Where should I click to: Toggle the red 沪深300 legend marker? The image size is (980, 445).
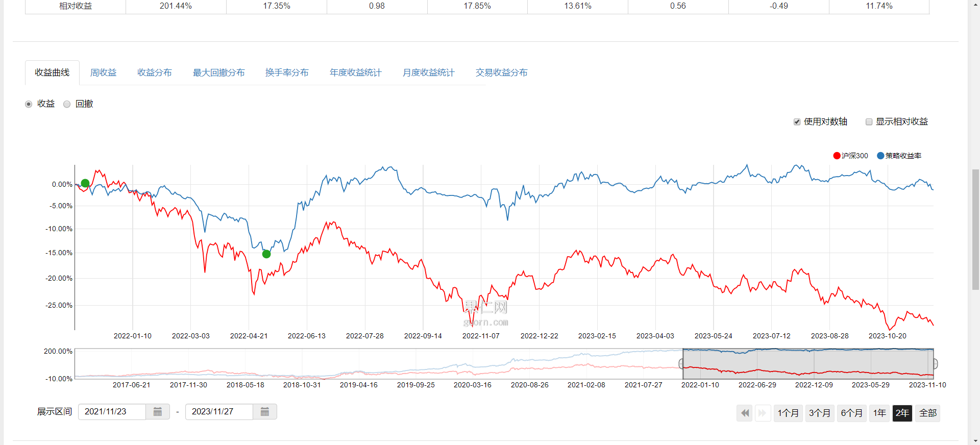click(837, 156)
